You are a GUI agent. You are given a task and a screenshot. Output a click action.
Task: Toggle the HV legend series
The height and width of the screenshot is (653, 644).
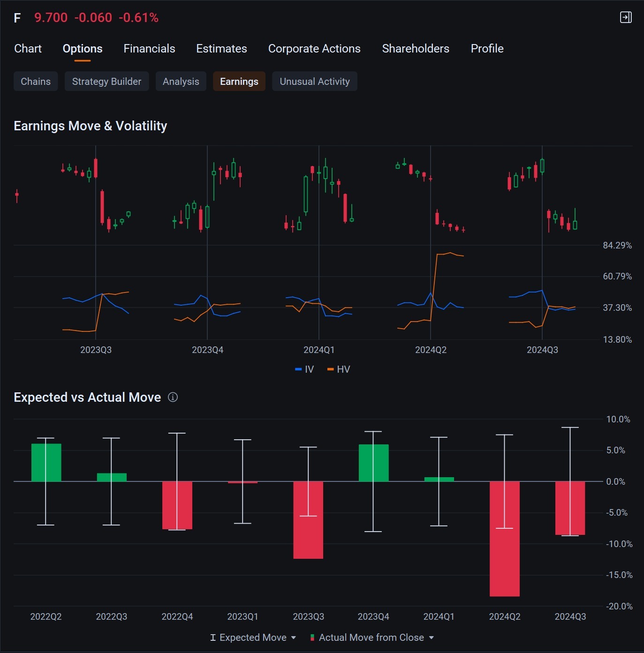coord(339,369)
